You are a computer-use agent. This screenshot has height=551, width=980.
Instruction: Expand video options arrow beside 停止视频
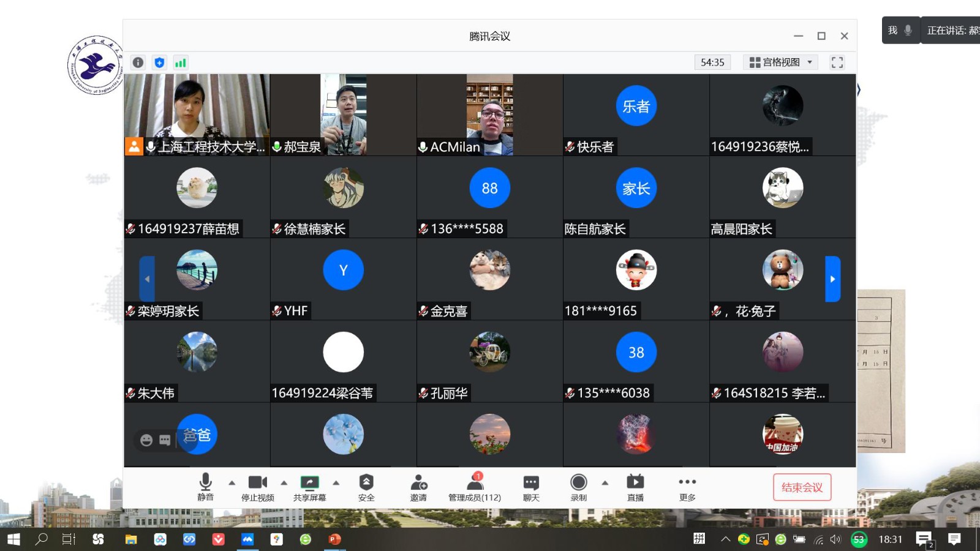click(x=284, y=483)
